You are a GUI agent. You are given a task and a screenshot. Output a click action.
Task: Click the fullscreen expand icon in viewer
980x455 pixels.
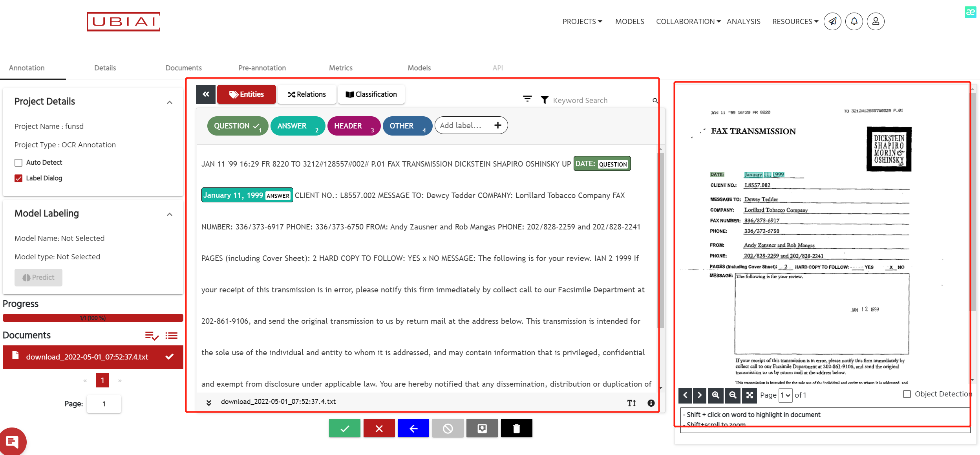[750, 395]
